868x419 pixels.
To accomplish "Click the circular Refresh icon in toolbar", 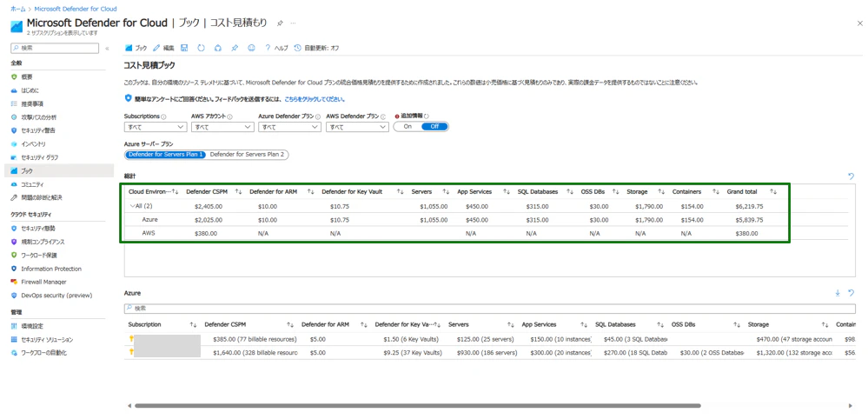I will coord(201,48).
